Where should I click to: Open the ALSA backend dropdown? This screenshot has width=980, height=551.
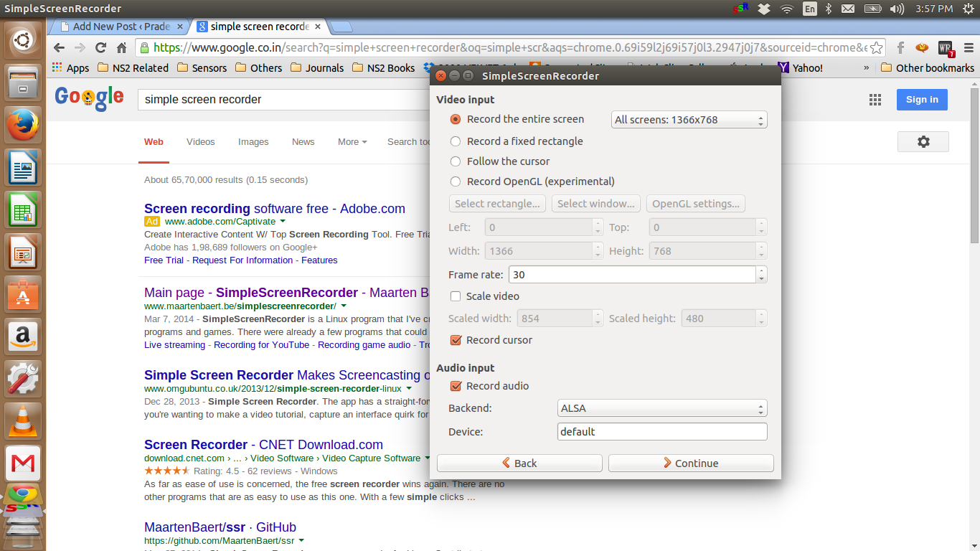tap(662, 408)
